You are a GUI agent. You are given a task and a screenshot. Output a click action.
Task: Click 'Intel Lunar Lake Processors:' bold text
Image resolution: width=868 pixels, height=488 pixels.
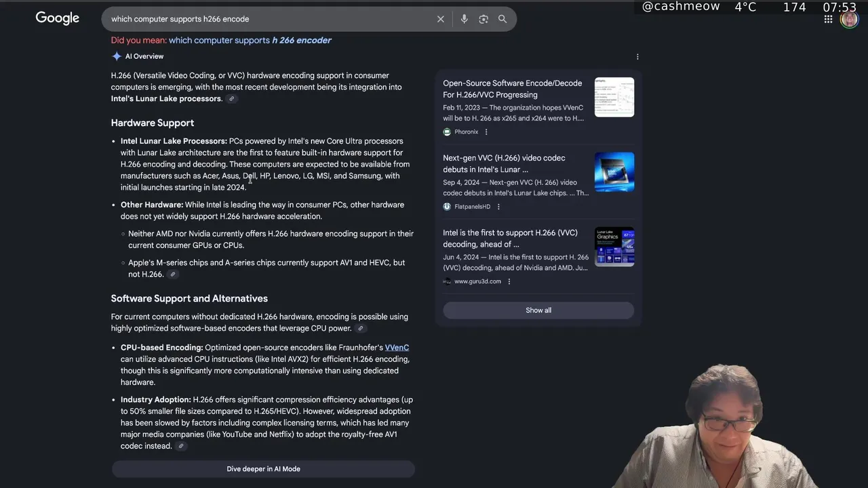click(x=174, y=141)
